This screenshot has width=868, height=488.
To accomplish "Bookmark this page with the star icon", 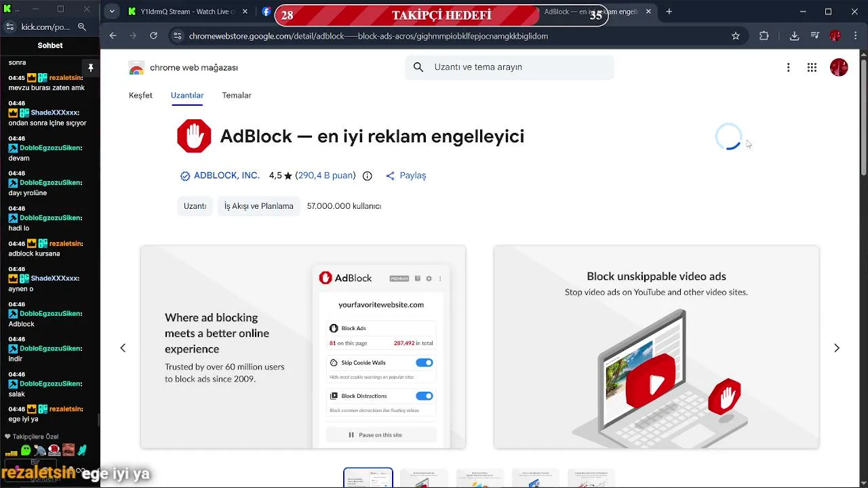I will coord(736,36).
